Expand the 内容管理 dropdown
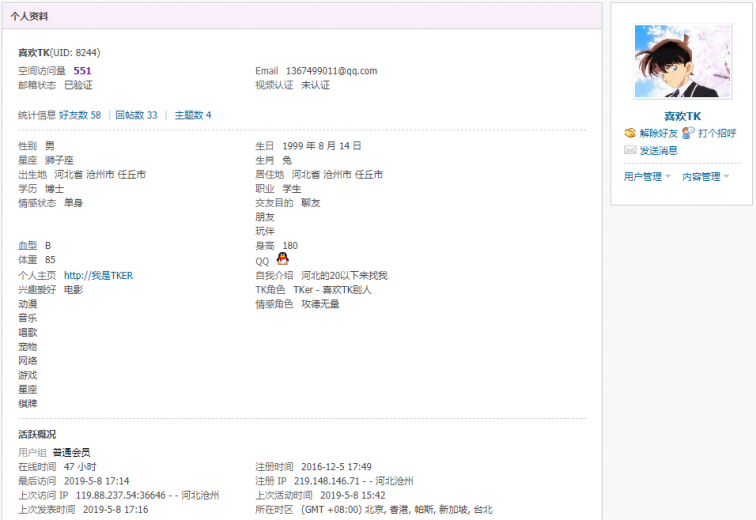The width and height of the screenshot is (756, 520). pyautogui.click(x=705, y=176)
